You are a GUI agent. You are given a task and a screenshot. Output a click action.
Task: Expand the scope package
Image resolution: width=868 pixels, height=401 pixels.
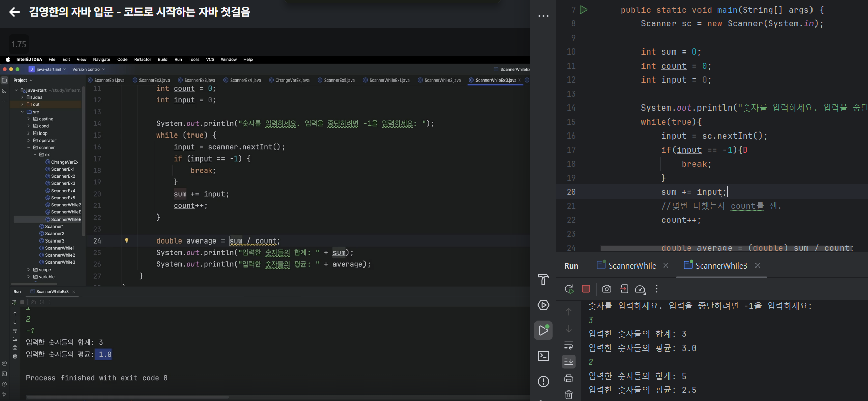pos(29,270)
